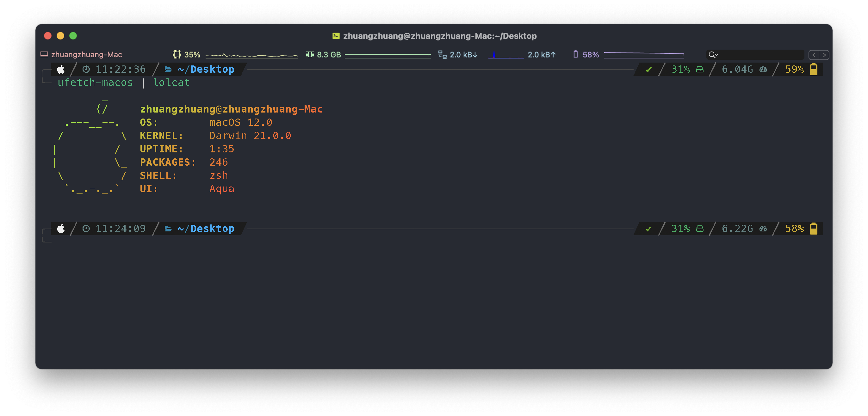Click the ASCII apple logo art
The image size is (868, 416).
coord(91,147)
